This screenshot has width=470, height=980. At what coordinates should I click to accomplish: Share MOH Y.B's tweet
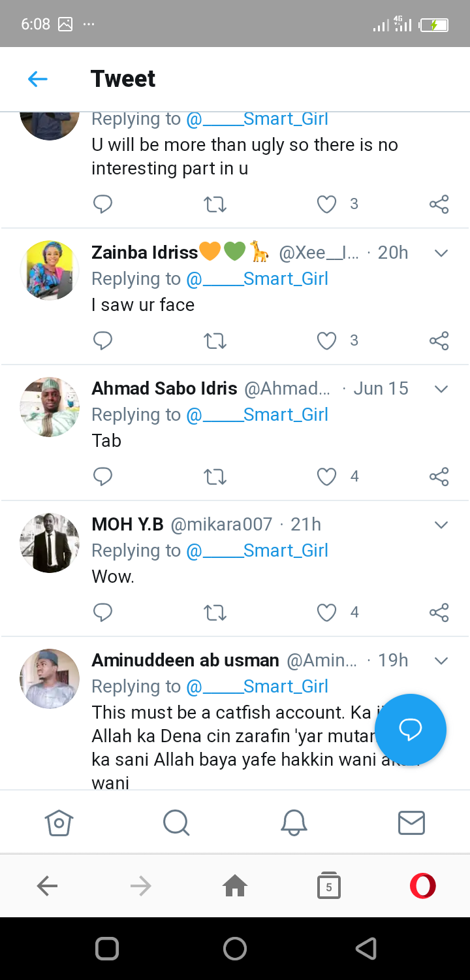(439, 613)
